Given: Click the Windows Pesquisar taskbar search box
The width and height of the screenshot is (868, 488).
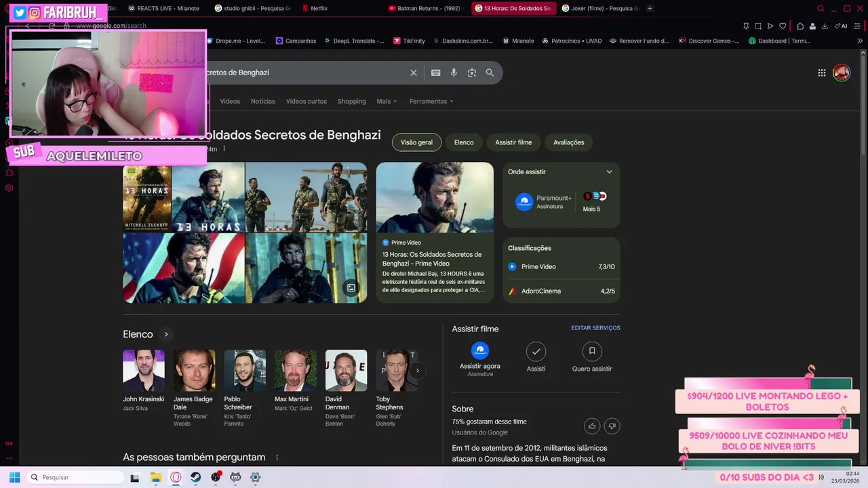Looking at the screenshot, I should pyautogui.click(x=75, y=477).
